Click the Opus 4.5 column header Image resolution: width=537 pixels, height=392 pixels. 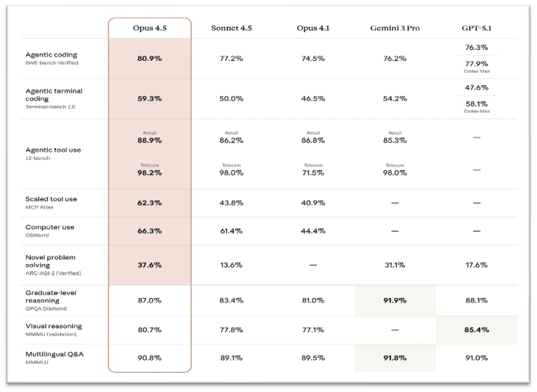(150, 28)
